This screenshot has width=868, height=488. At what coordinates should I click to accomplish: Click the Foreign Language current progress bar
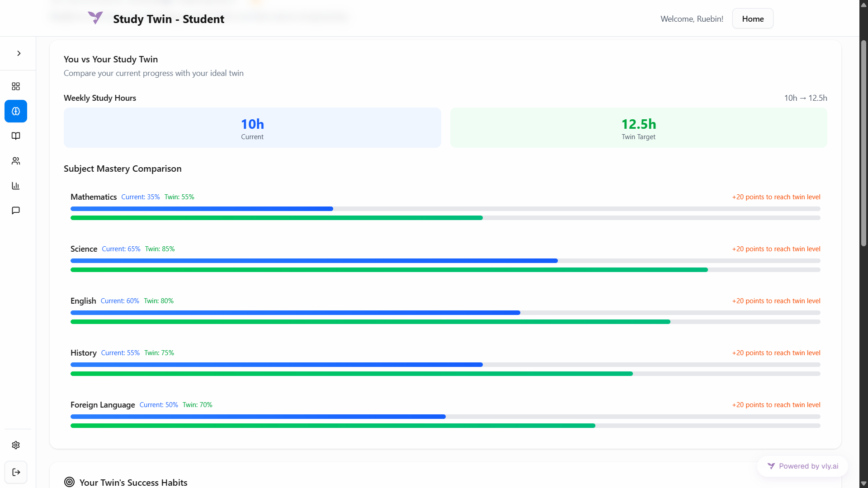258,417
